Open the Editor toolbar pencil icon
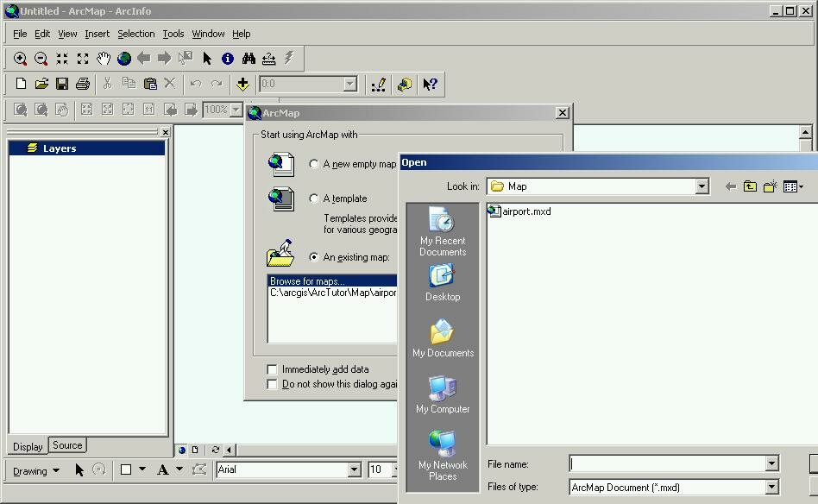This screenshot has height=504, width=818. point(379,84)
